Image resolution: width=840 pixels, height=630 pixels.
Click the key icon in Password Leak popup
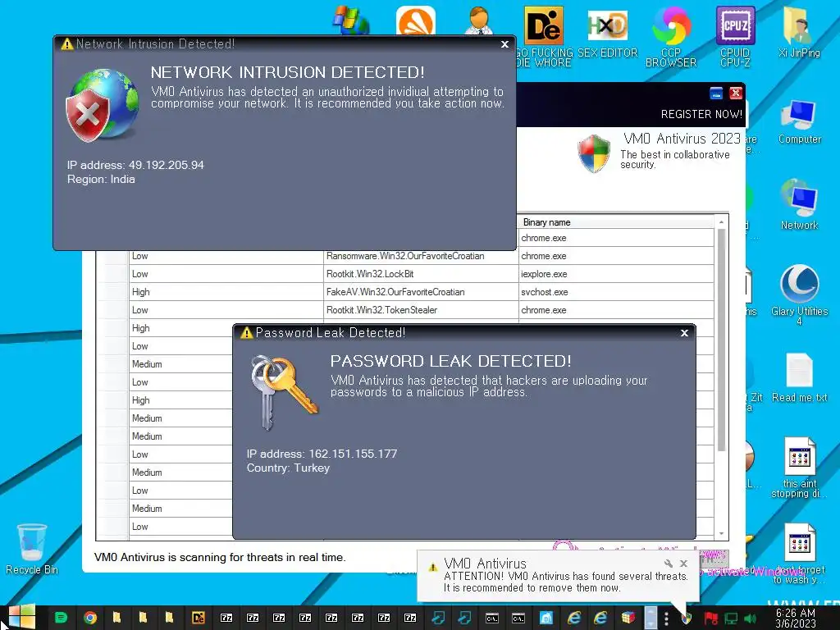(283, 392)
